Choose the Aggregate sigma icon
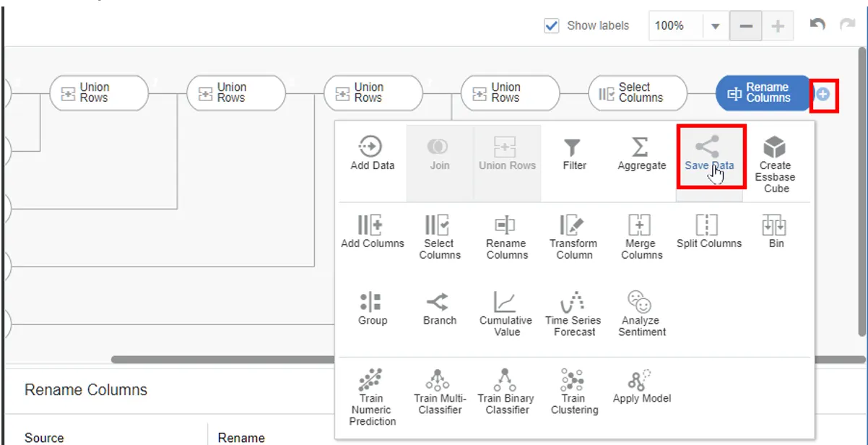The width and height of the screenshot is (868, 445). (641, 147)
